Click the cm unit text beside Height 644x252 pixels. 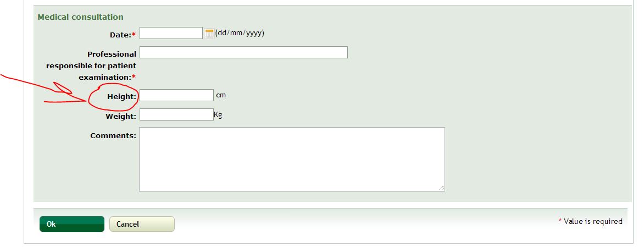click(221, 95)
